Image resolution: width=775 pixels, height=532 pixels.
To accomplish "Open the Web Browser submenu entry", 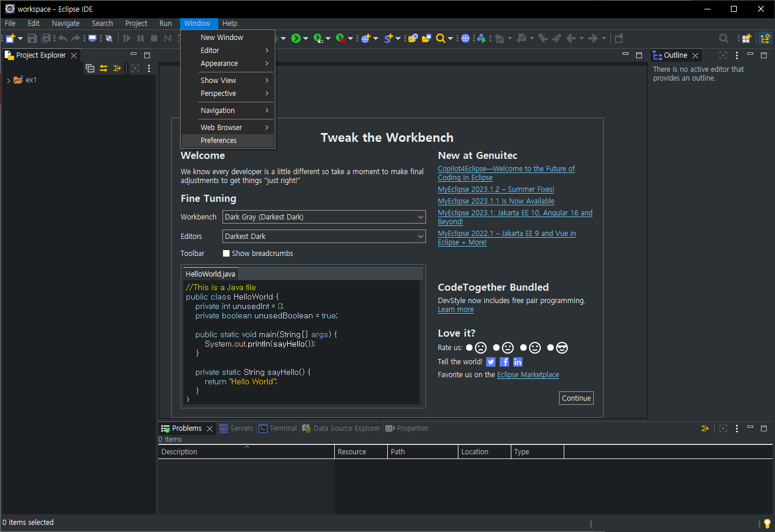I will click(228, 128).
